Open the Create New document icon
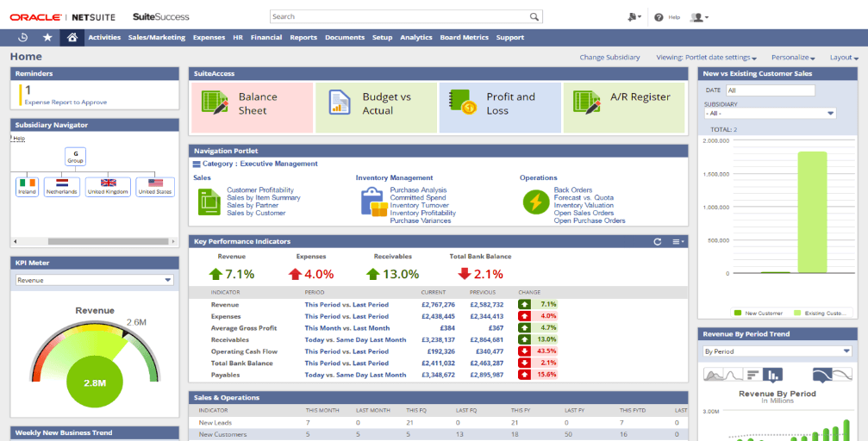Image resolution: width=868 pixels, height=441 pixels. click(x=633, y=17)
